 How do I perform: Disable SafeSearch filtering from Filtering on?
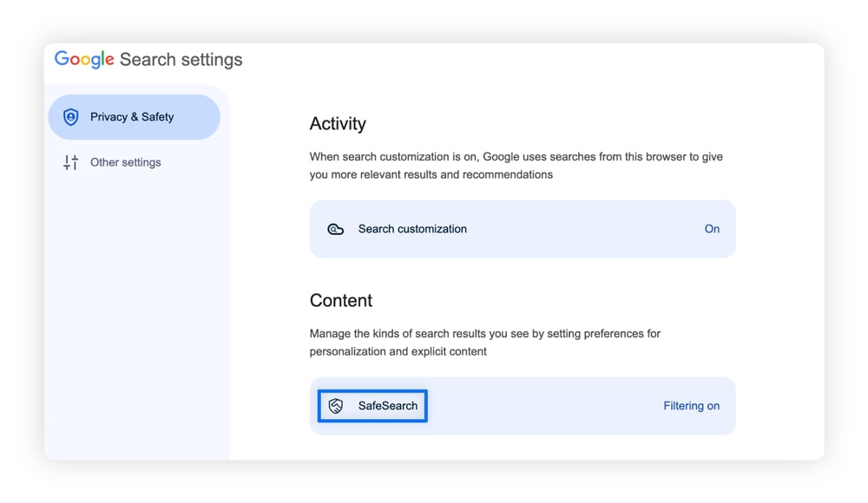point(692,405)
